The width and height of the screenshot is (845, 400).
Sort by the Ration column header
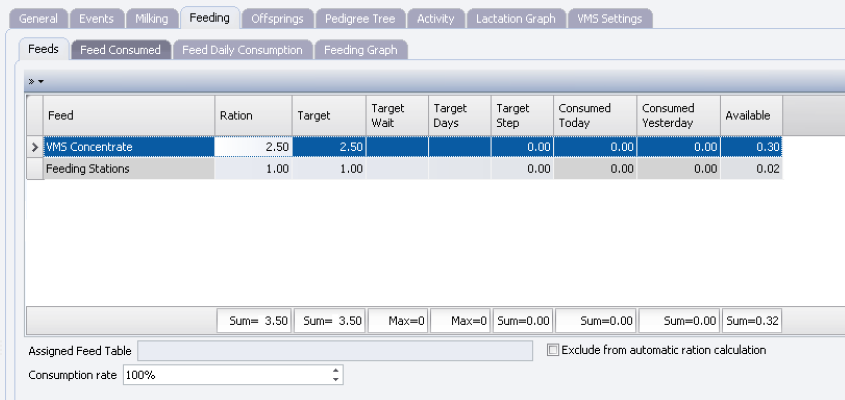click(253, 115)
